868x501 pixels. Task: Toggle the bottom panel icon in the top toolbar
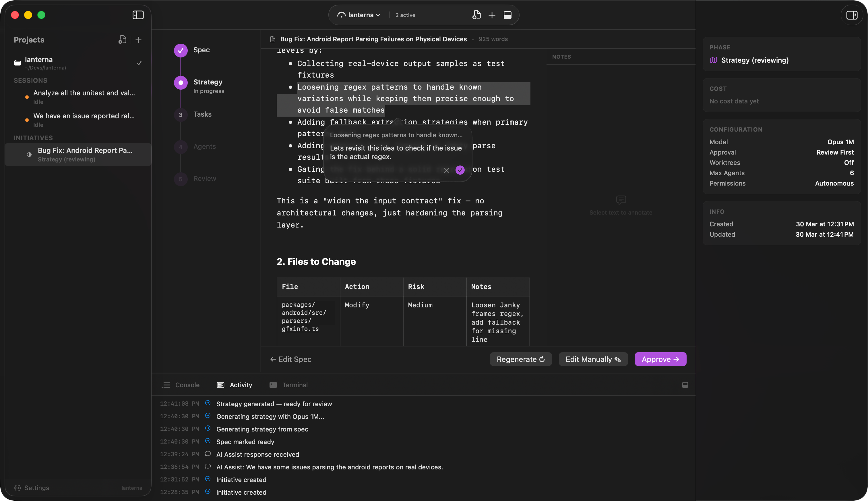coord(507,15)
